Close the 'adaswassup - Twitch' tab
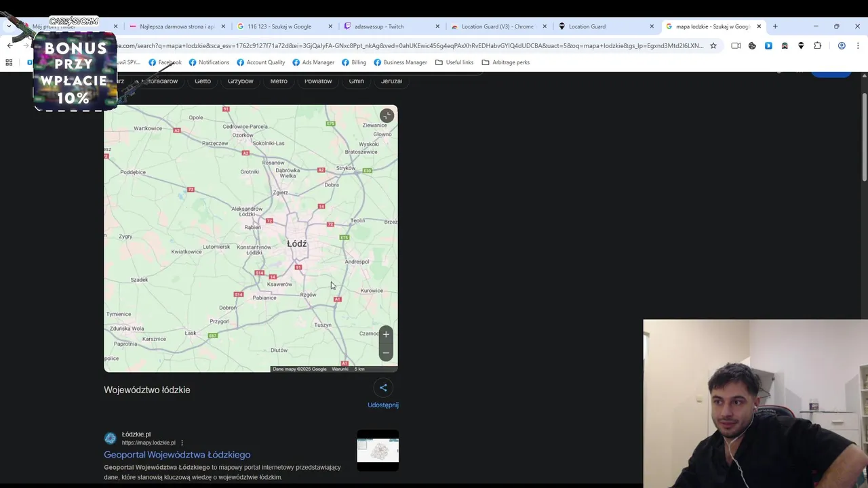868x488 pixels. click(437, 26)
